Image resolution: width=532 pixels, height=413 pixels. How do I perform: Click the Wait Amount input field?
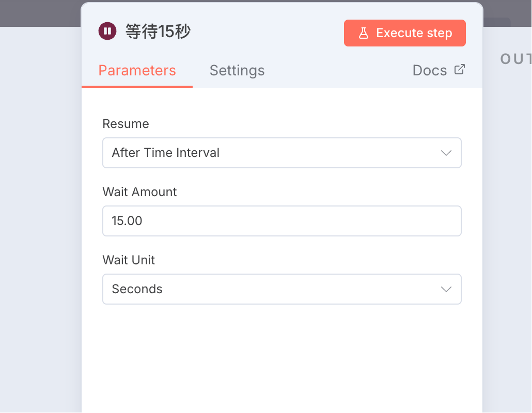(x=281, y=221)
